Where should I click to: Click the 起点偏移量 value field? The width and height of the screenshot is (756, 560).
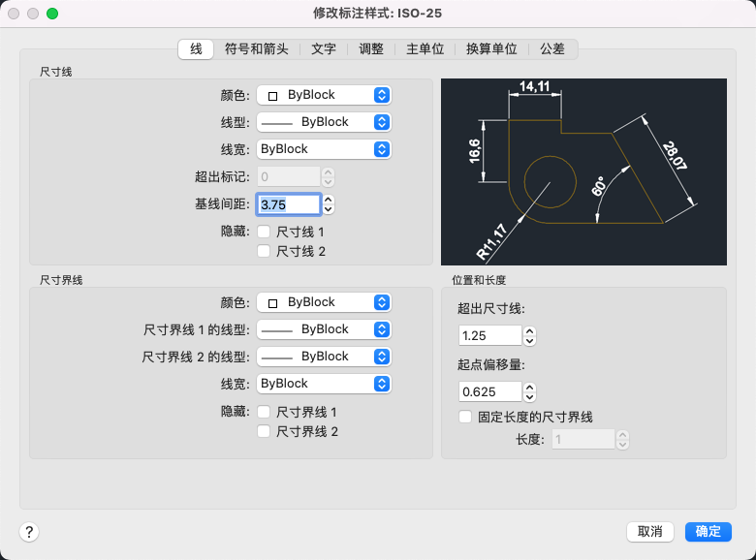tap(489, 391)
